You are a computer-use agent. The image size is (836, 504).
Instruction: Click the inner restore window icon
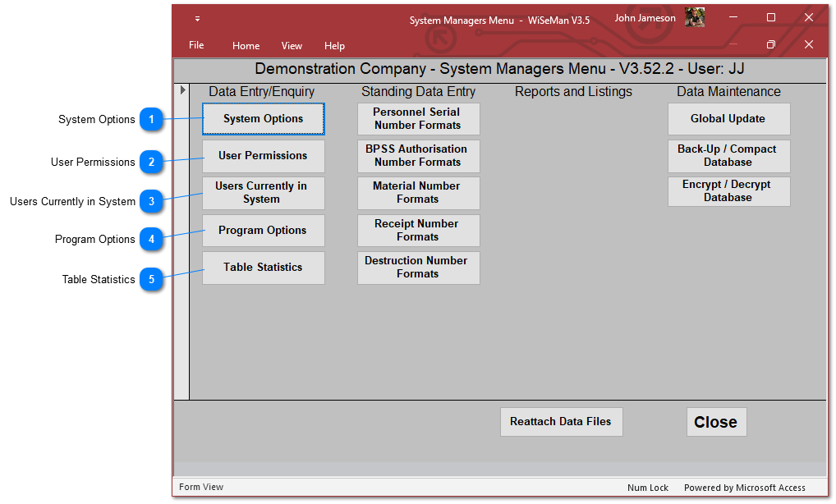[770, 45]
